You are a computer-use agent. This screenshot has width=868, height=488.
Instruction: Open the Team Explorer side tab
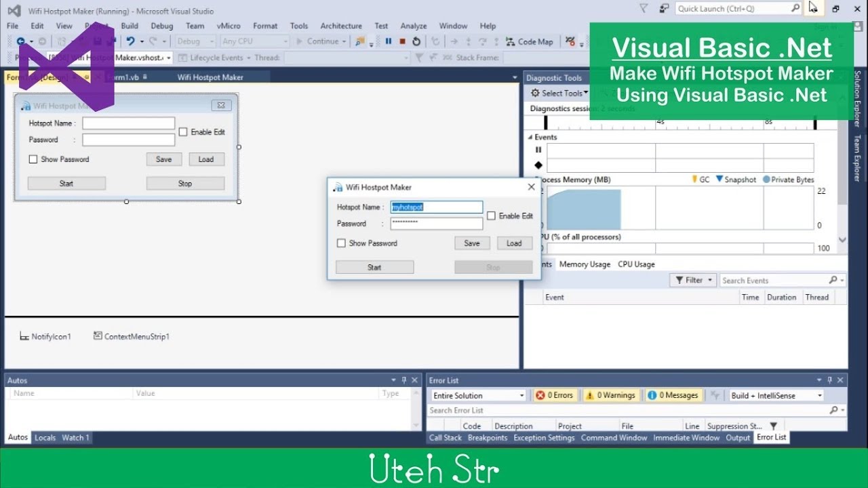857,159
